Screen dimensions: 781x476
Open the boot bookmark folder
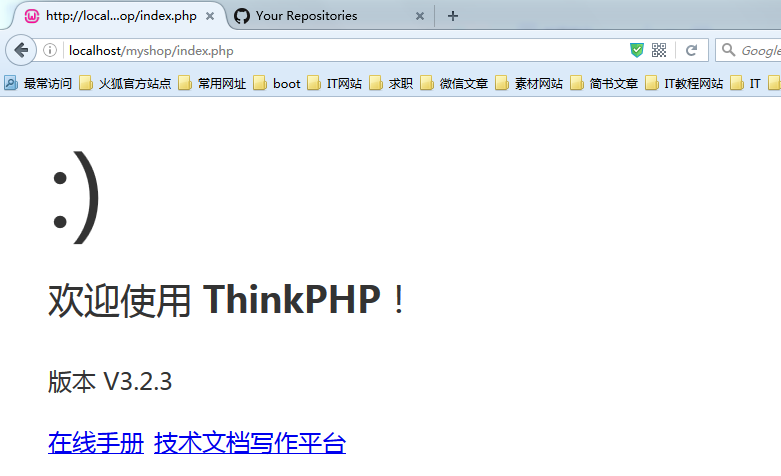277,83
